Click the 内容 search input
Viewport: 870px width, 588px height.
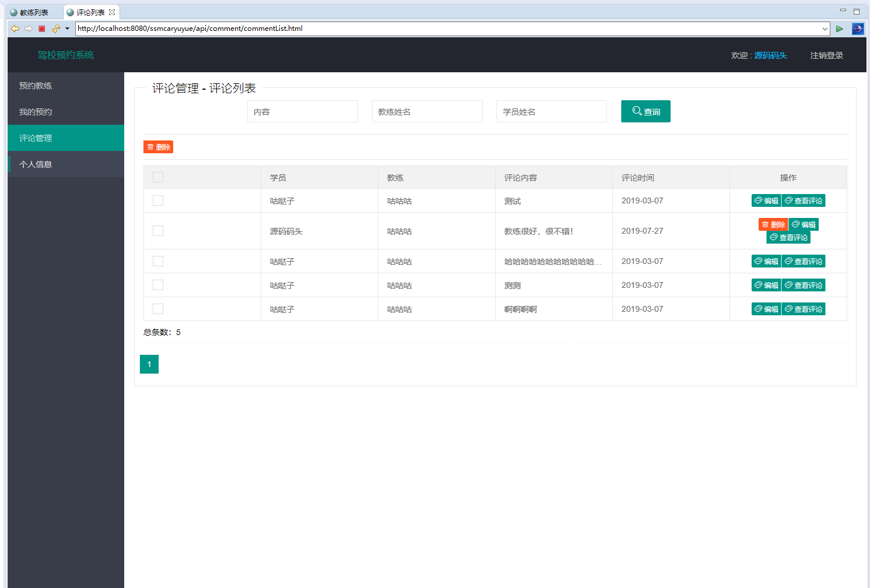point(303,111)
